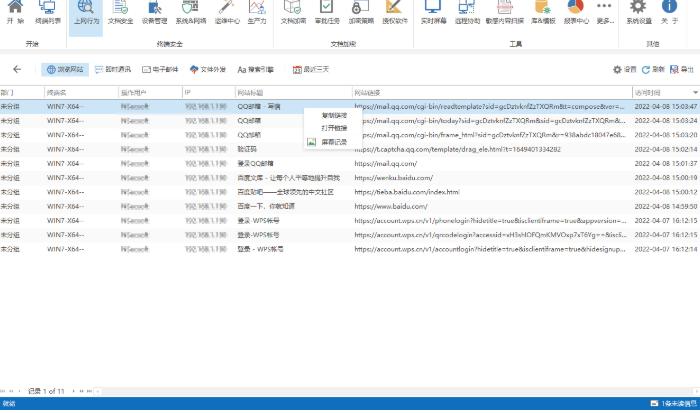Launch the 实时屏幕 tool

(434, 13)
